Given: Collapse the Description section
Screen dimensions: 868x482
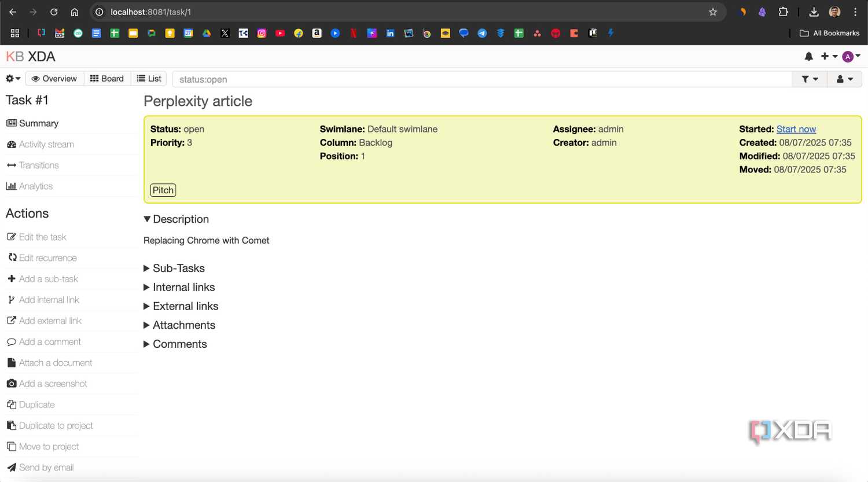Looking at the screenshot, I should (x=176, y=219).
